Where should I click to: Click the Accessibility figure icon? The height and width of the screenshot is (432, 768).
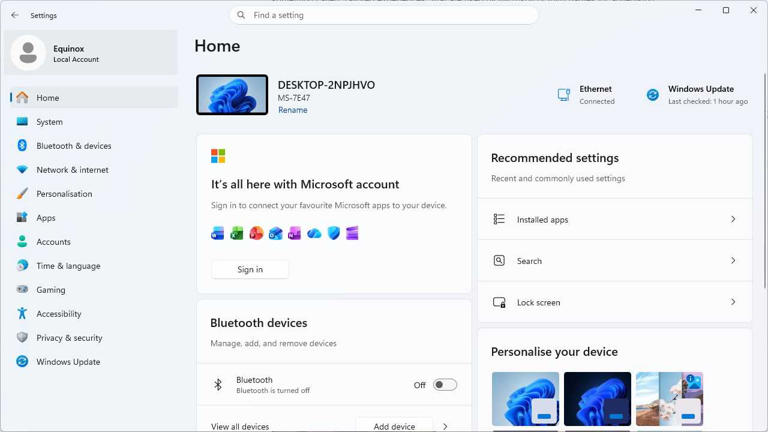coord(22,313)
